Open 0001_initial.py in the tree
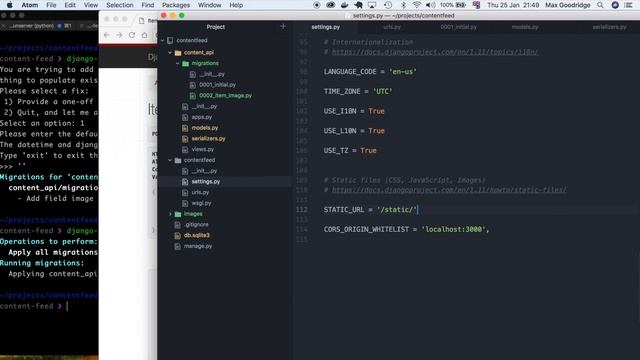The image size is (640, 360). coord(218,85)
